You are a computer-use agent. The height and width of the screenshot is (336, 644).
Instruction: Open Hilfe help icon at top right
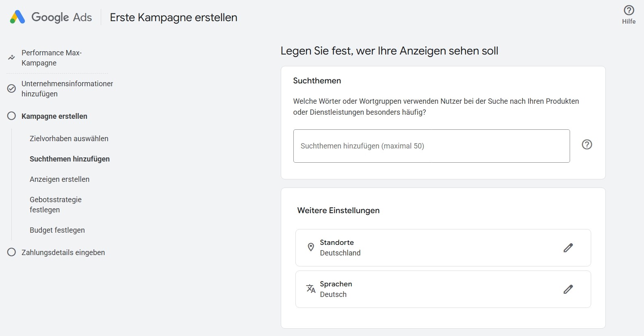pyautogui.click(x=629, y=11)
